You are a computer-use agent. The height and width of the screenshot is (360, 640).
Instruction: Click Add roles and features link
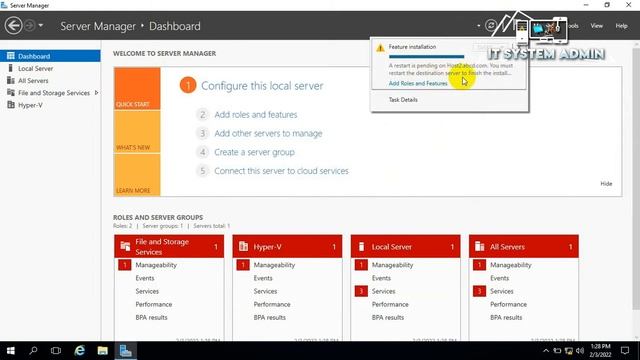coord(256,115)
